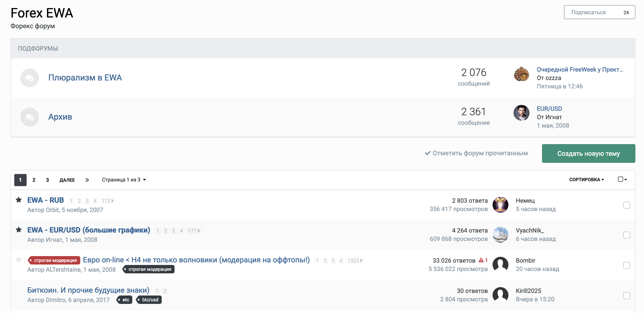This screenshot has width=644, height=313.
Task: Go to page 2 of the topic list
Action: [34, 180]
